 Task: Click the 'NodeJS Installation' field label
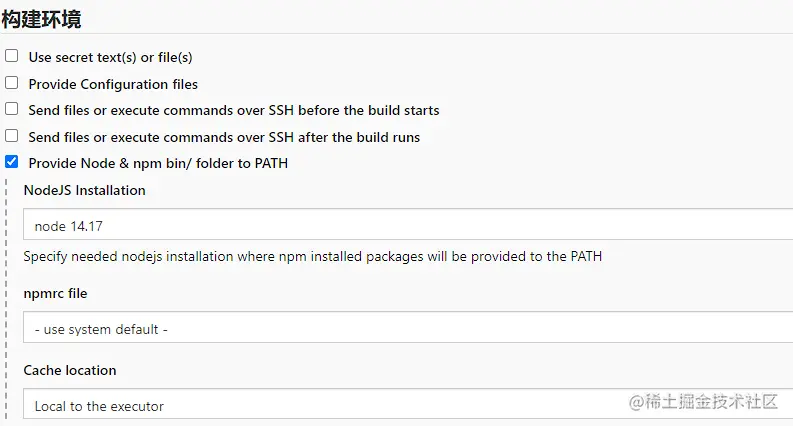(x=84, y=190)
